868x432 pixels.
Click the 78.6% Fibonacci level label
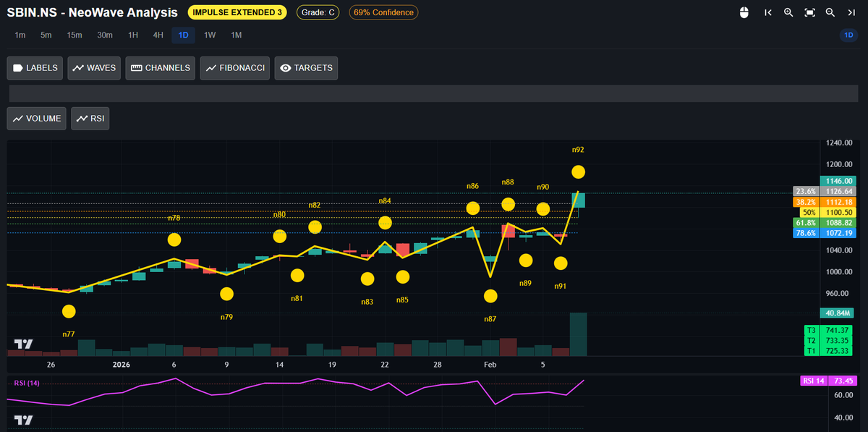coord(825,233)
